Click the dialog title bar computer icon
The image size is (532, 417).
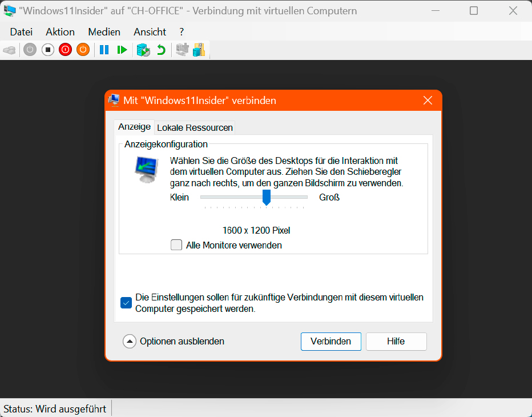(114, 100)
